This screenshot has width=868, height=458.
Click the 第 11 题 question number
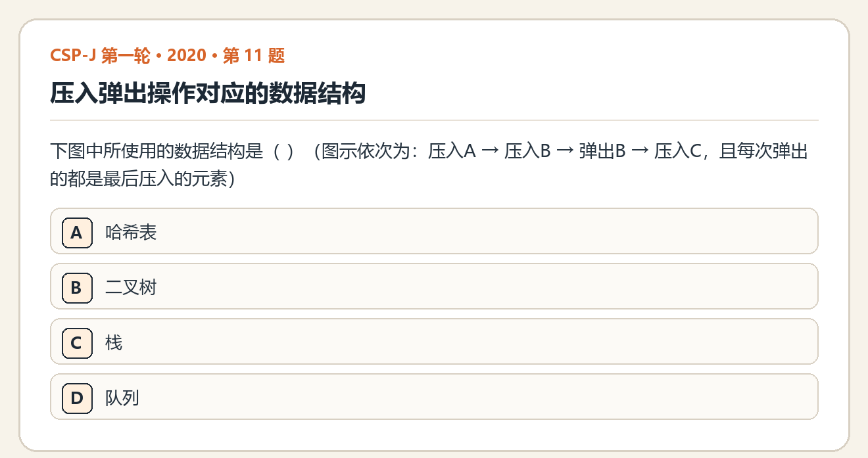[x=254, y=56]
